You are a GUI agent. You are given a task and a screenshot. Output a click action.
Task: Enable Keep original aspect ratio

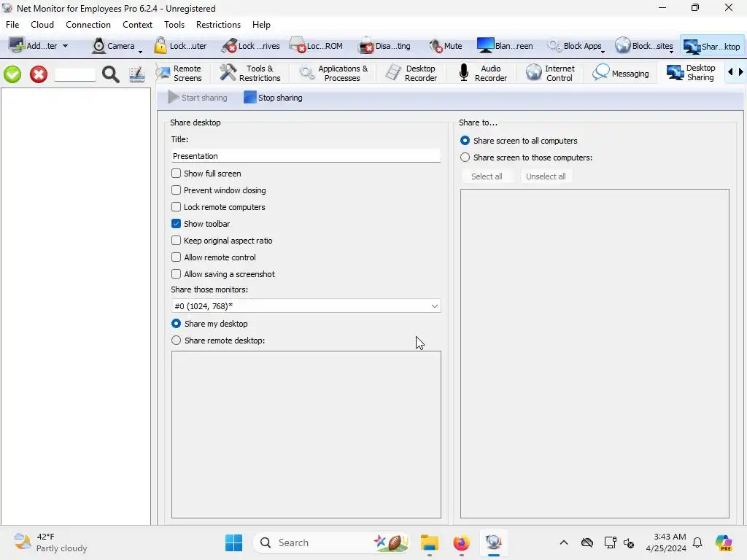click(x=177, y=241)
